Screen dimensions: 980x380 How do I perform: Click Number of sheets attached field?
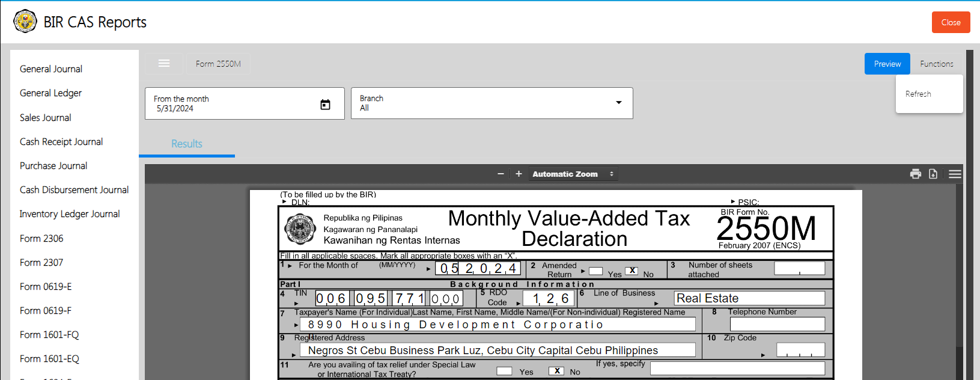point(799,268)
